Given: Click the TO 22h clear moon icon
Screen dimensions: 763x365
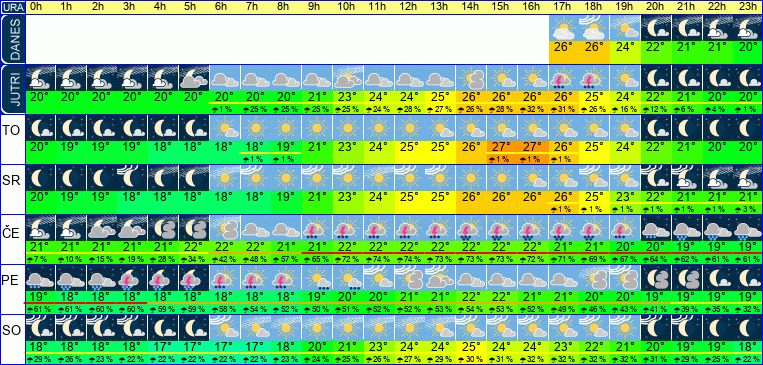Looking at the screenshot, I should point(717,128).
